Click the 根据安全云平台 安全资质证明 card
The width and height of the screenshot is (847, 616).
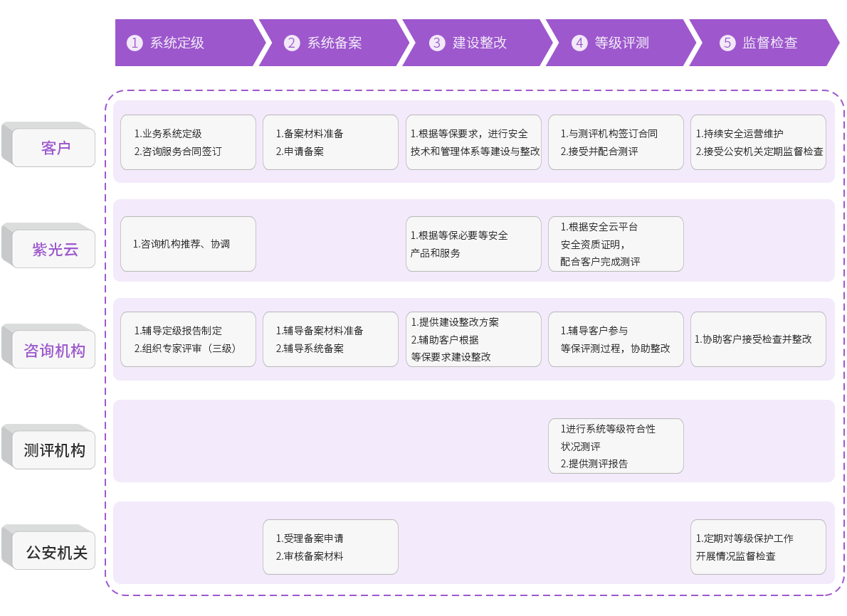tap(616, 244)
